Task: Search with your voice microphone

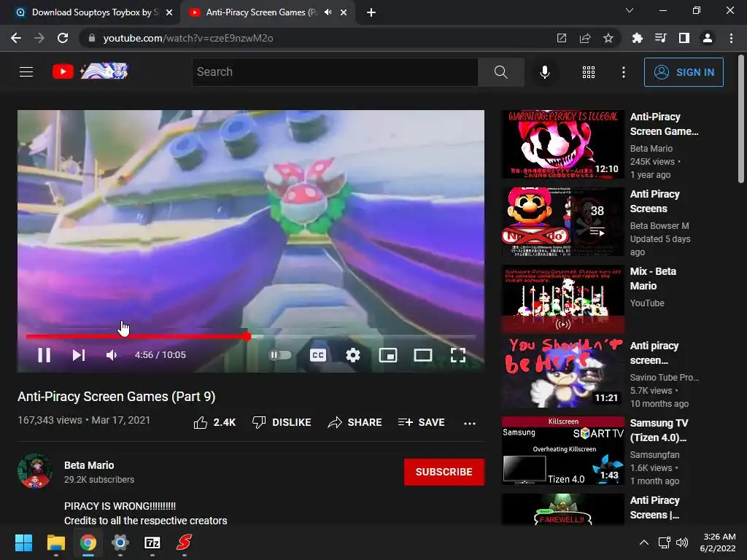Action: click(x=544, y=72)
